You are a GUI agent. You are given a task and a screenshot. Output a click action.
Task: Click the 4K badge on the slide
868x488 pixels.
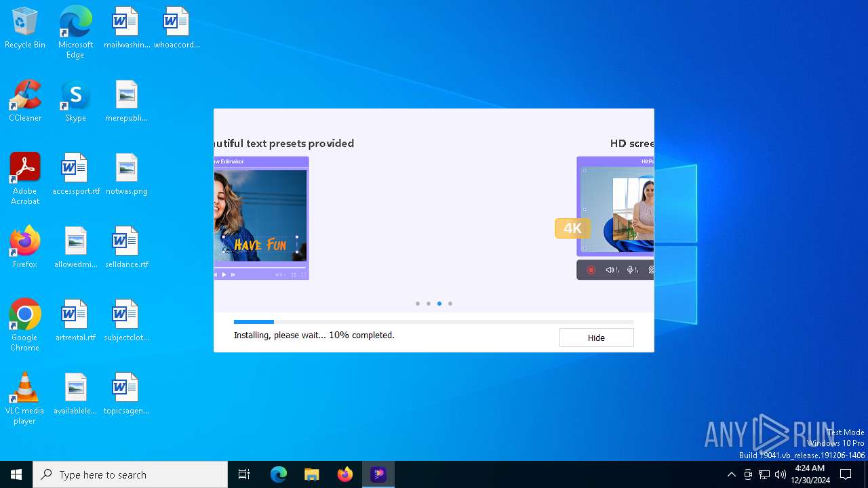pos(572,228)
